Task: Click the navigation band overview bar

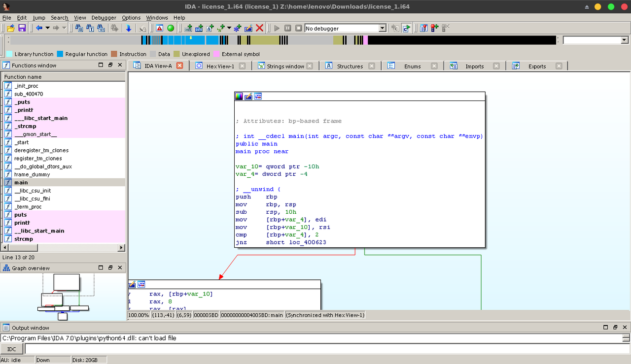Action: [x=283, y=40]
